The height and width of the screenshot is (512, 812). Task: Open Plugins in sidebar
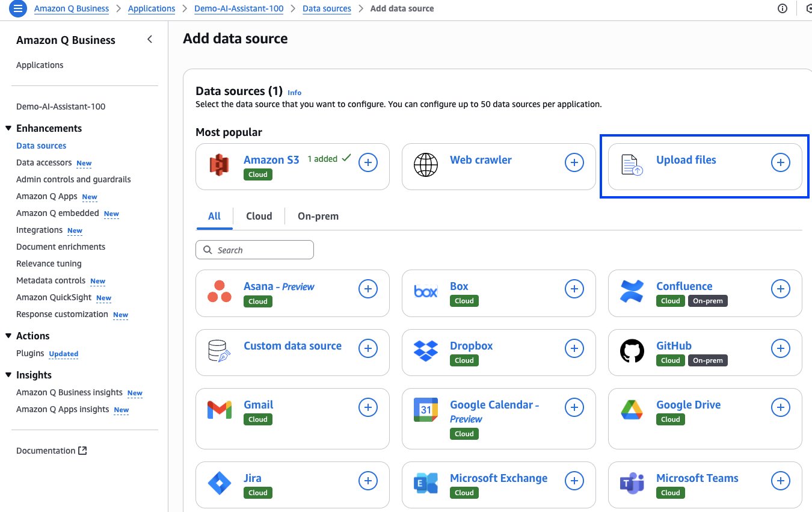(30, 353)
